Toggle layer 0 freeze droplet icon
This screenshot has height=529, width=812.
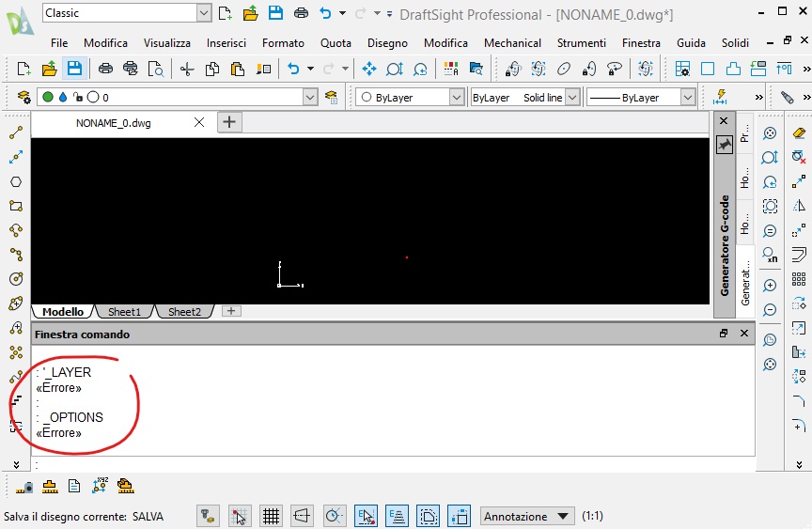click(x=63, y=97)
